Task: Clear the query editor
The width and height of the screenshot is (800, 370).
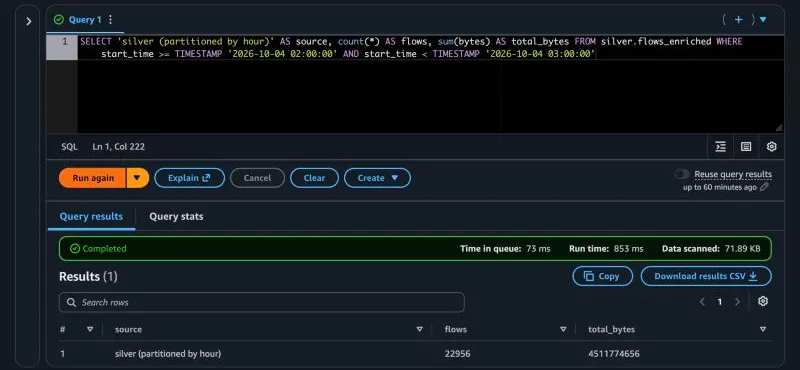Action: [x=314, y=178]
